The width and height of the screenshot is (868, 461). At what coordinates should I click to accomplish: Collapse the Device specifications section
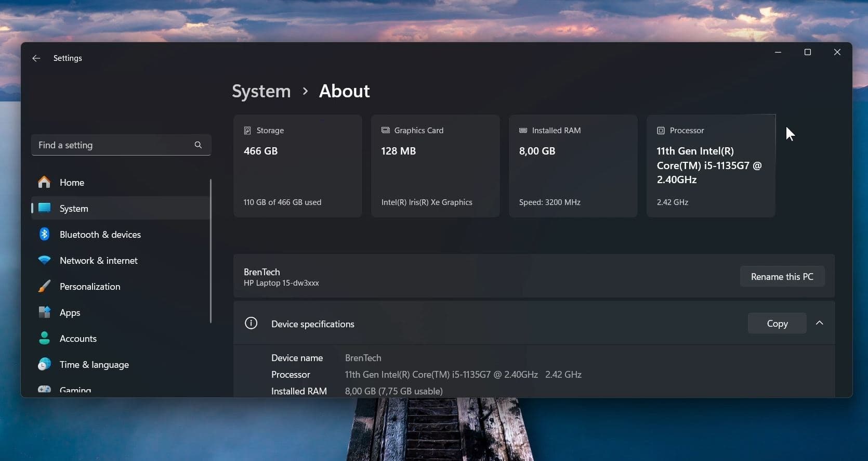[x=820, y=323]
